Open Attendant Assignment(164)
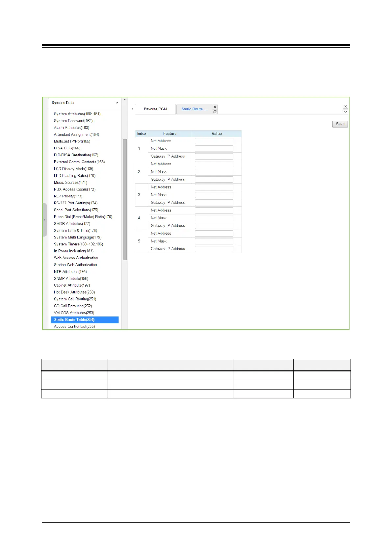Viewport: 392px width, 554px height. (76, 135)
